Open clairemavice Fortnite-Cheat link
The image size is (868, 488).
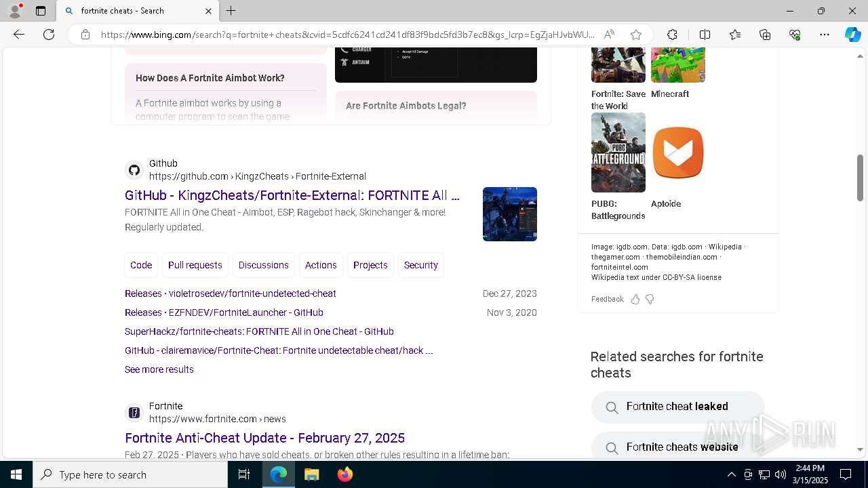coord(279,350)
